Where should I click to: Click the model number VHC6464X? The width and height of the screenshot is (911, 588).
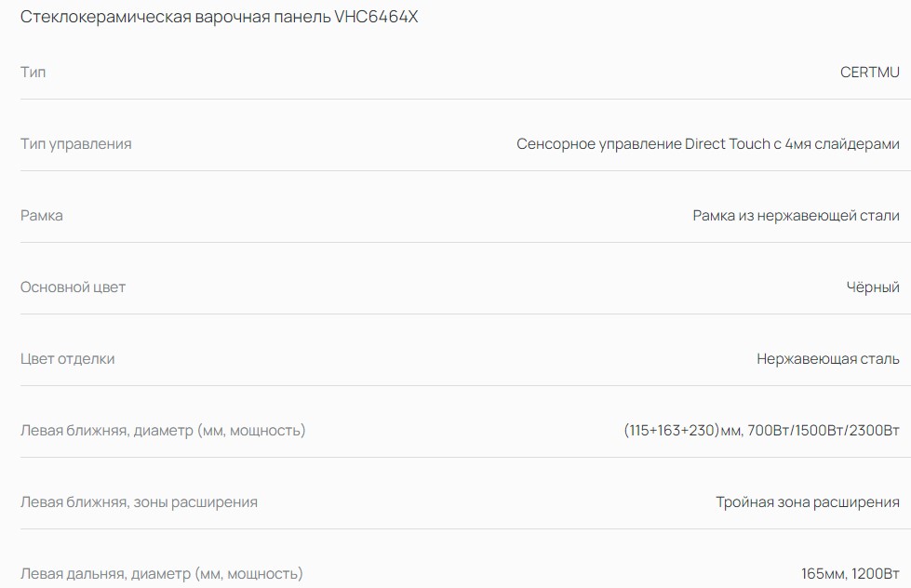click(x=376, y=18)
